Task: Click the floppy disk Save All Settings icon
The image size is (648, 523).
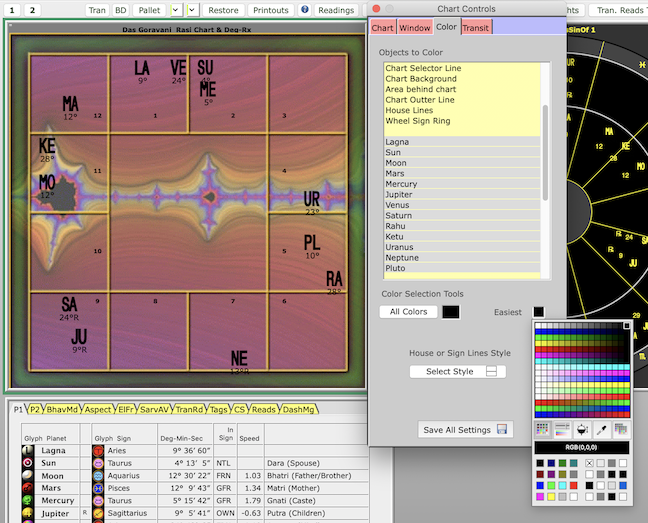Action: [502, 430]
